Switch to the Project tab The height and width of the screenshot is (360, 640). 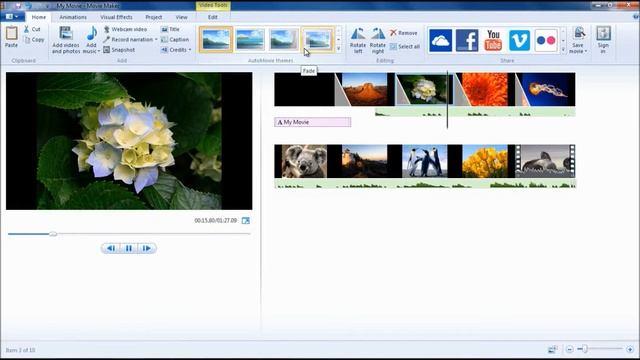[153, 17]
